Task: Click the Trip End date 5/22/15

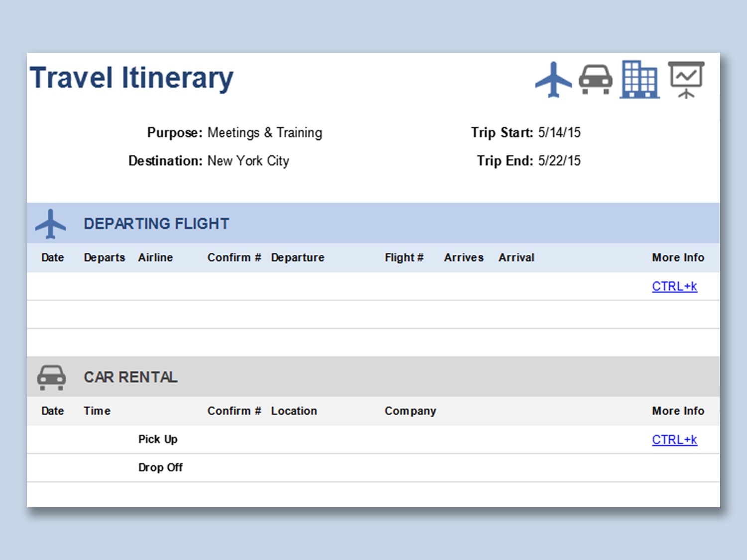Action: coord(559,161)
